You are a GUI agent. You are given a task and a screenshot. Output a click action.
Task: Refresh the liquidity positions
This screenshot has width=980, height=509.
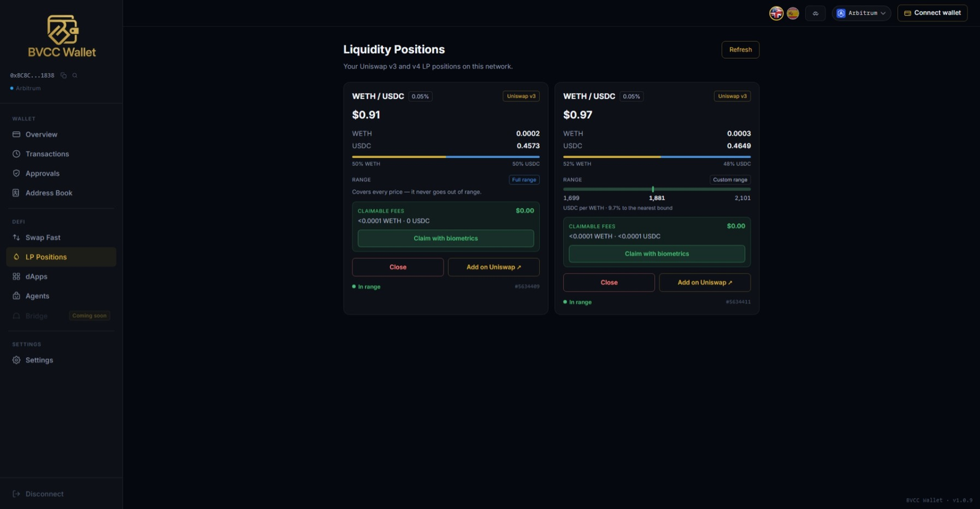(740, 50)
